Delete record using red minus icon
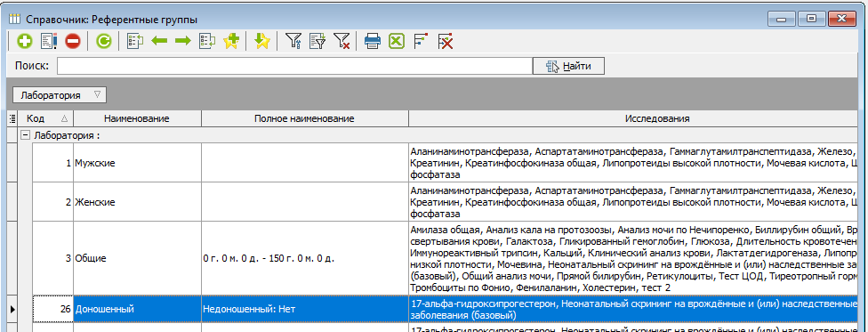The height and width of the screenshot is (332, 868). (73, 41)
